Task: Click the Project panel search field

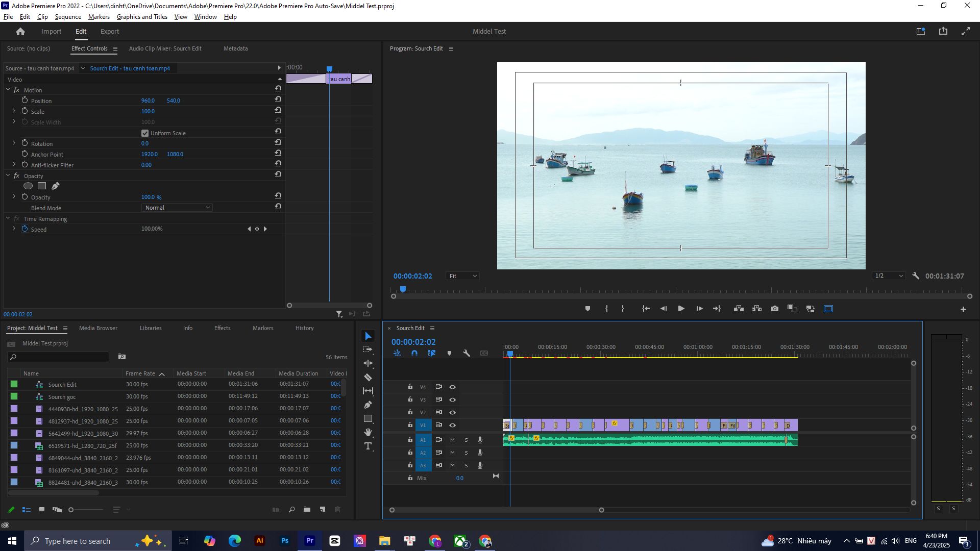Action: [59, 357]
